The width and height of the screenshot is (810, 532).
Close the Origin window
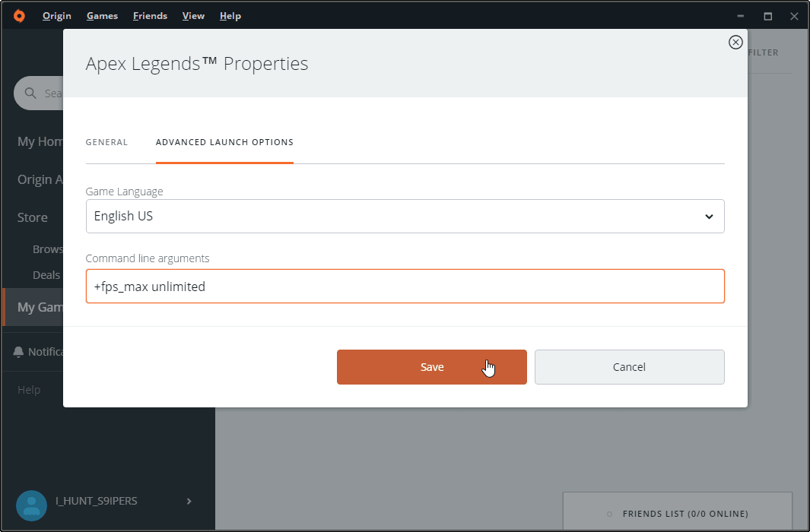[795, 16]
